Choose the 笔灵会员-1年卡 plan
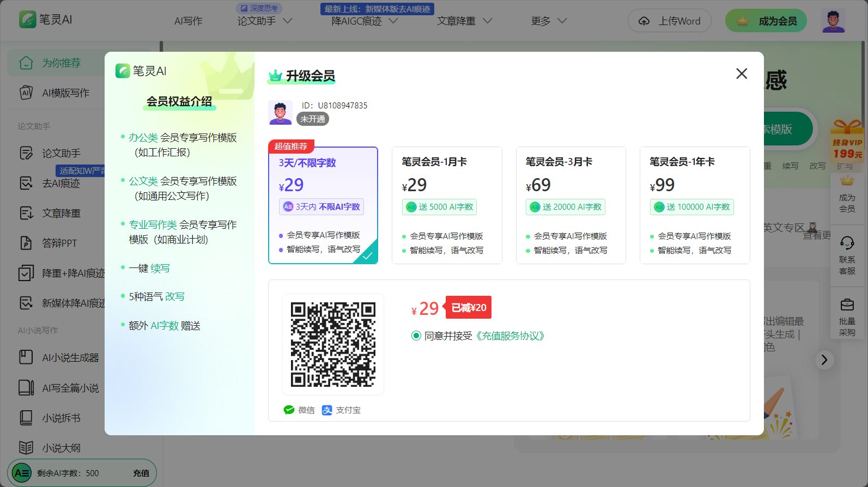This screenshot has height=487, width=868. click(x=695, y=205)
